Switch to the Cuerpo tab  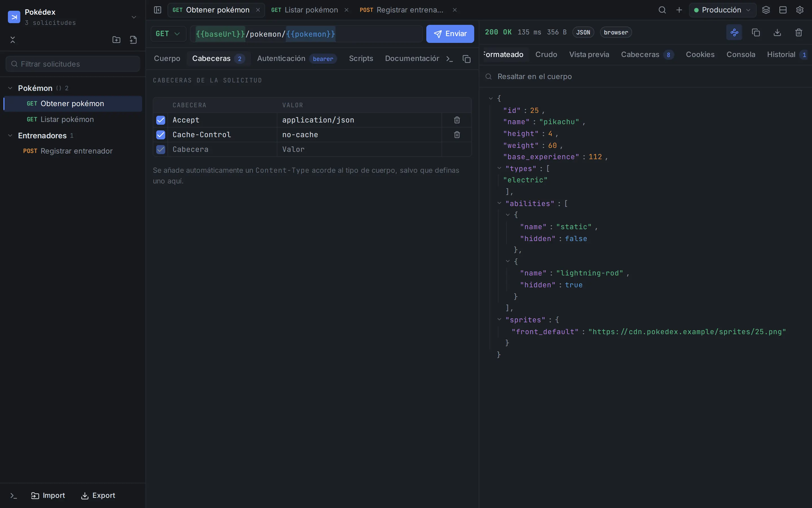pos(167,58)
